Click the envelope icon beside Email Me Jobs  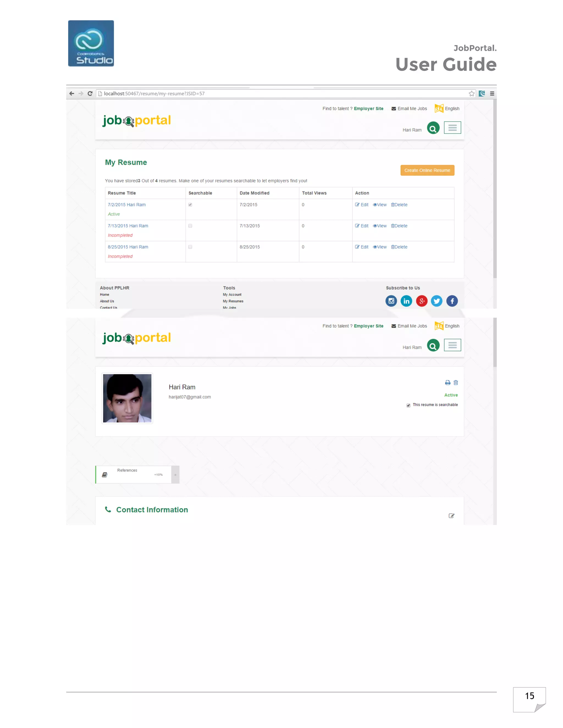394,109
